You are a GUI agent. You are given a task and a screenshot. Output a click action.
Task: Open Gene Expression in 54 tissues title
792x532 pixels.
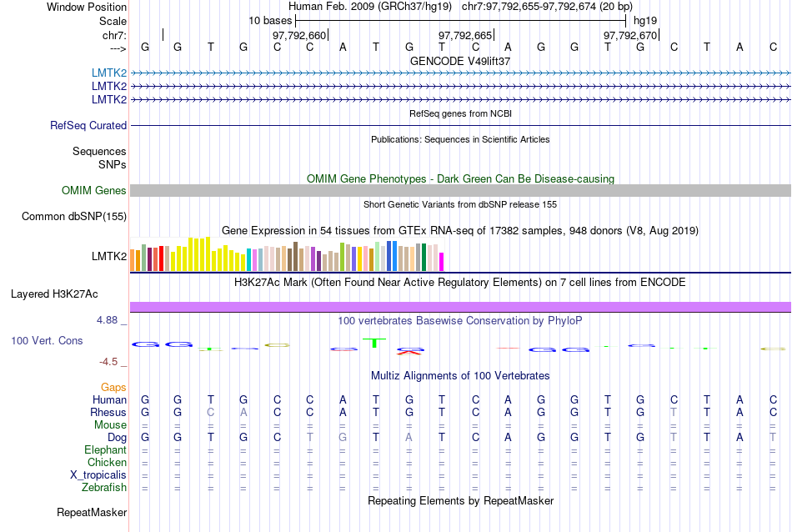point(460,231)
